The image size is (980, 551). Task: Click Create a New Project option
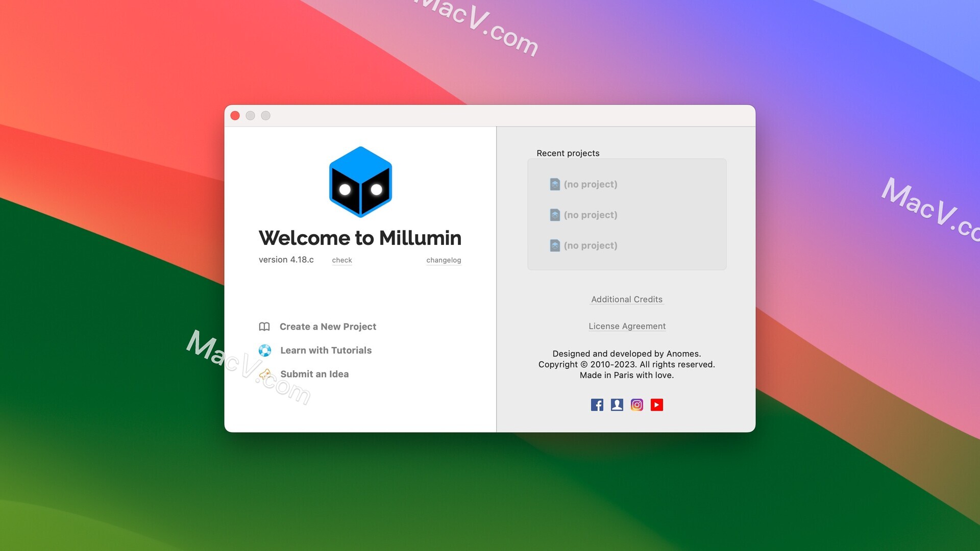point(328,327)
